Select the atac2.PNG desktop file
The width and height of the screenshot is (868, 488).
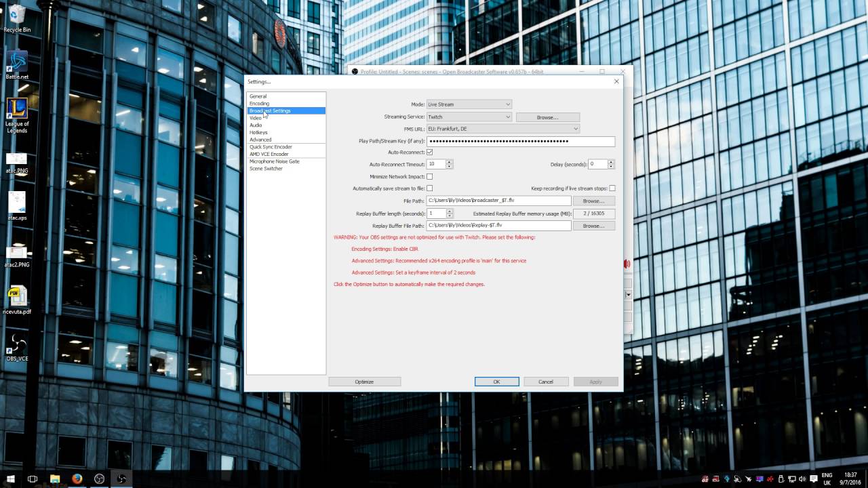[17, 256]
